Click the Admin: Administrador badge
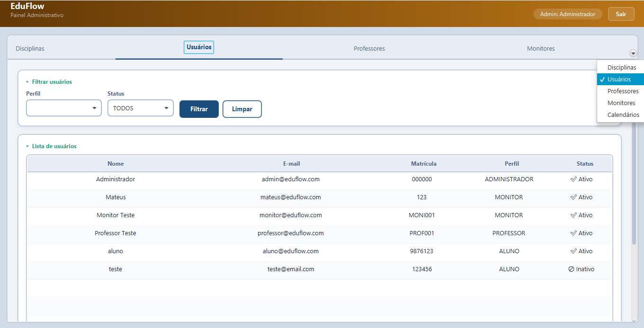The height and width of the screenshot is (328, 644). [568, 14]
